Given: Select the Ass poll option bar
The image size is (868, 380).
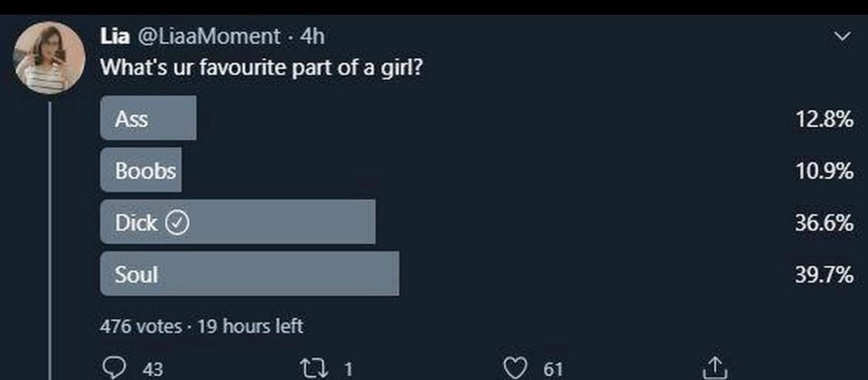Looking at the screenshot, I should [148, 118].
